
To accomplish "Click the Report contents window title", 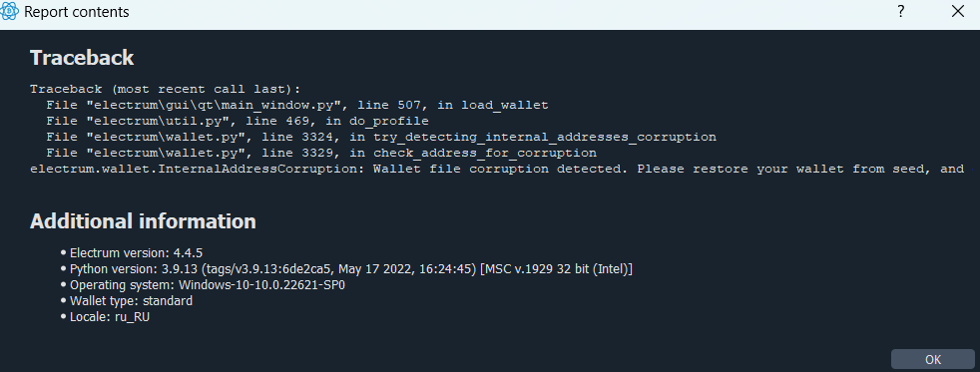I will (76, 12).
